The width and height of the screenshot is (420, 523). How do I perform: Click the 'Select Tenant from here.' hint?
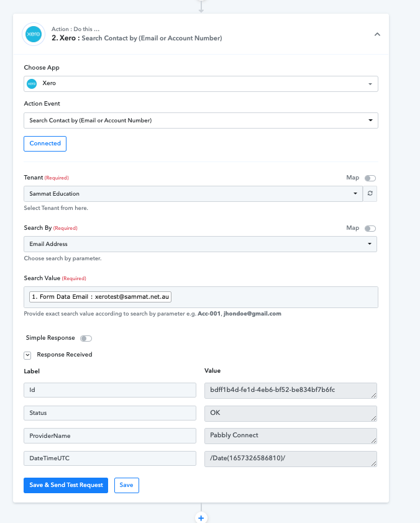click(x=56, y=208)
